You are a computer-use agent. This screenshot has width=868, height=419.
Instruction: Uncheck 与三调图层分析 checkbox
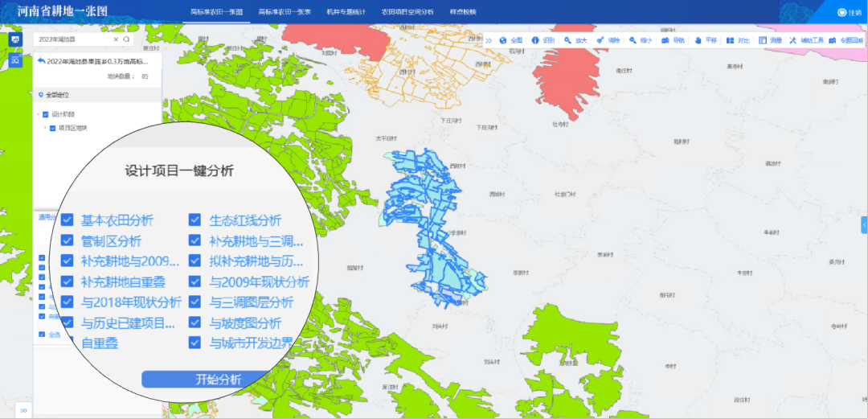tap(194, 302)
